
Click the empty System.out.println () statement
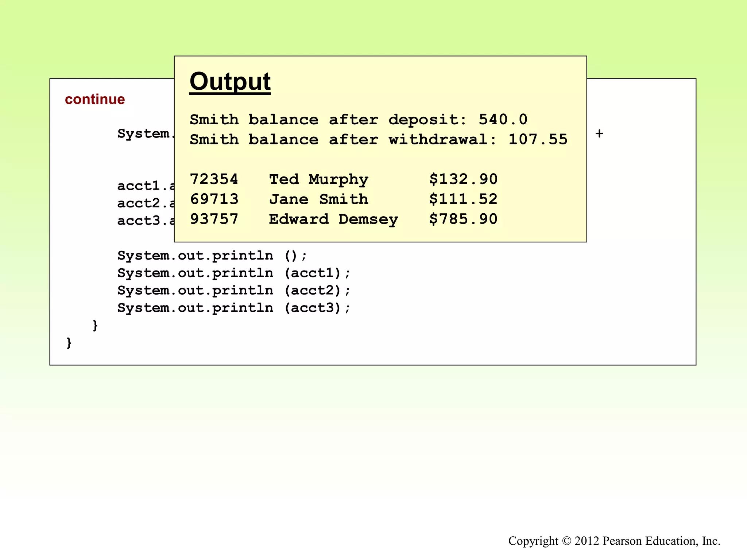click(x=212, y=256)
